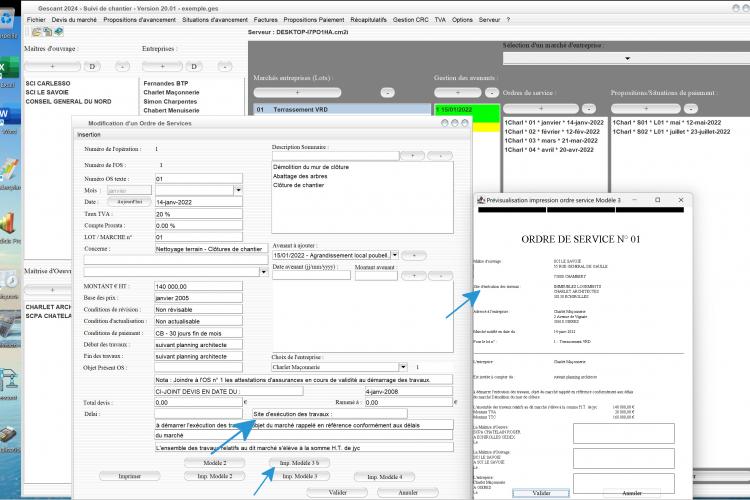Click Valider in Ordre de Services dialog
Viewport: 750px width, 500px height.
pos(337,492)
